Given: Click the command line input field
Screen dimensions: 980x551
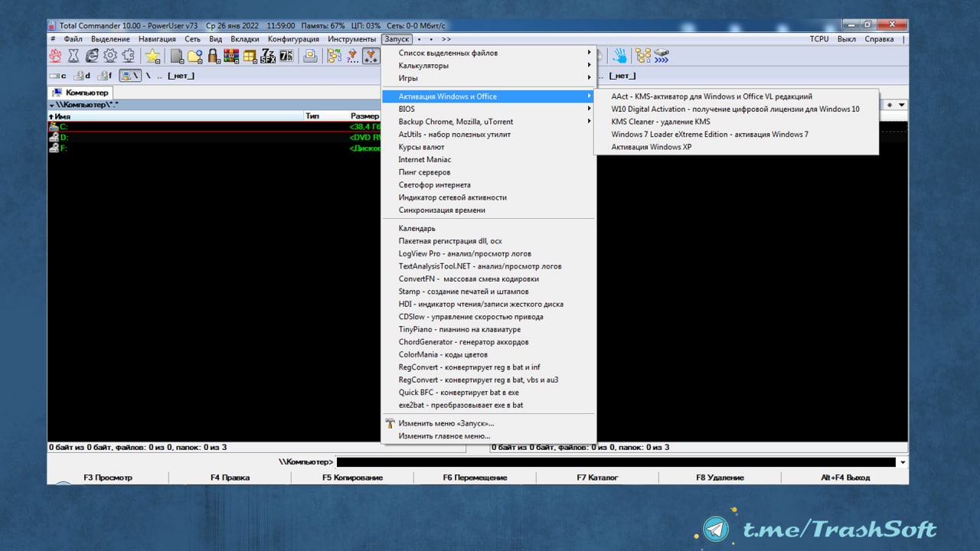Looking at the screenshot, I should [616, 462].
